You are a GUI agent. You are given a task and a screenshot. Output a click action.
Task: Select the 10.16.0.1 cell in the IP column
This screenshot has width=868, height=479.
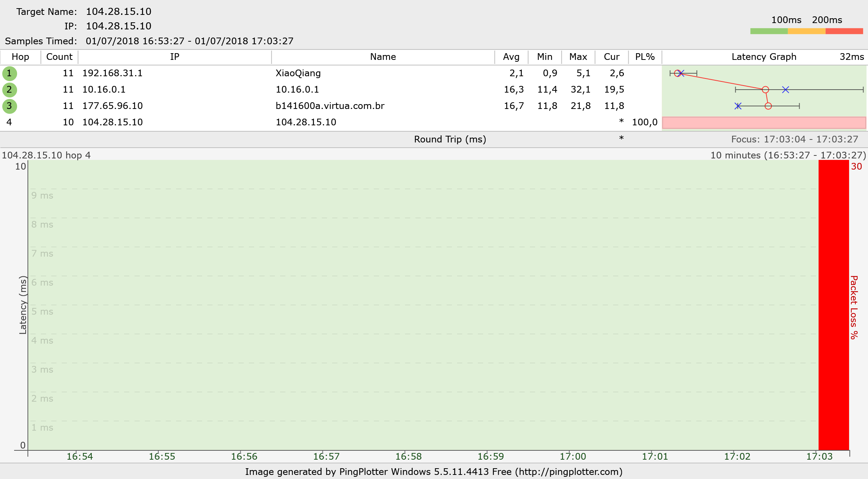coord(104,90)
